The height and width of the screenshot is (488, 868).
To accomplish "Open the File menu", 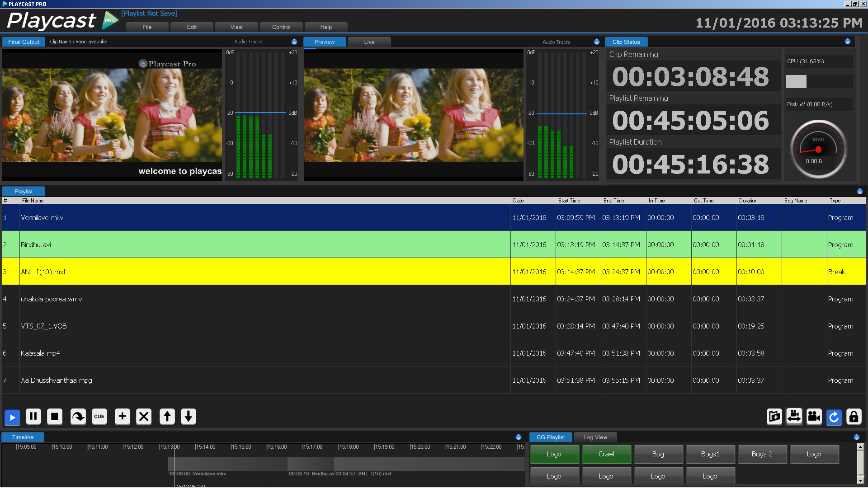I will pos(147,27).
